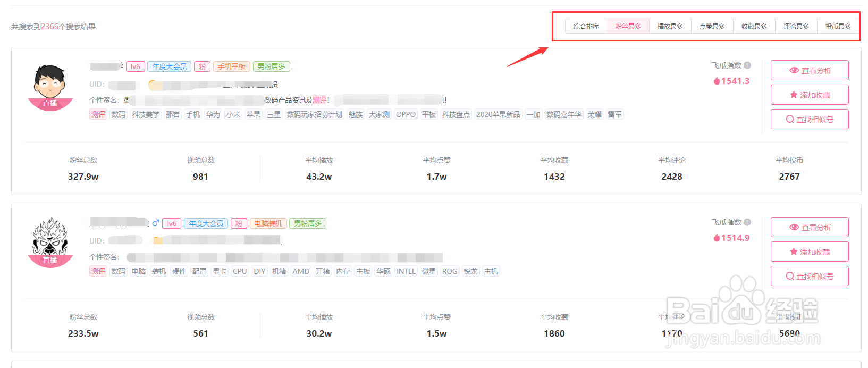Screen dimensions: 868x368
Task: Click the 科技盘点 tag
Action: pyautogui.click(x=456, y=114)
